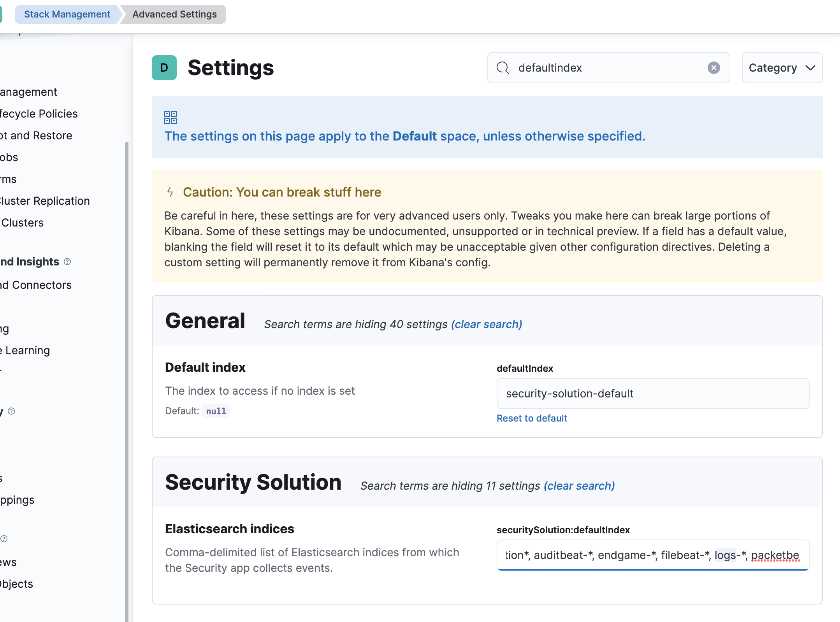Click the settings search field
This screenshot has height=622, width=840.
[607, 68]
